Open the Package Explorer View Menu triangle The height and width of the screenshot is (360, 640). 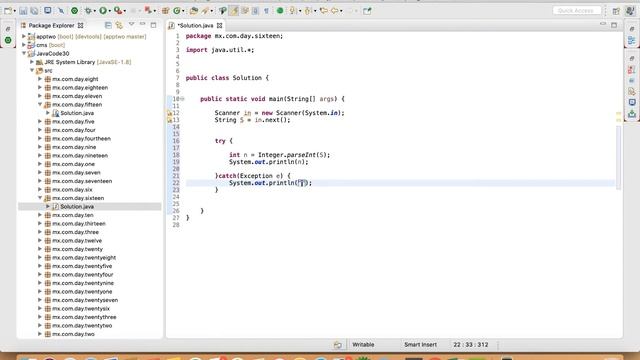[131, 25]
